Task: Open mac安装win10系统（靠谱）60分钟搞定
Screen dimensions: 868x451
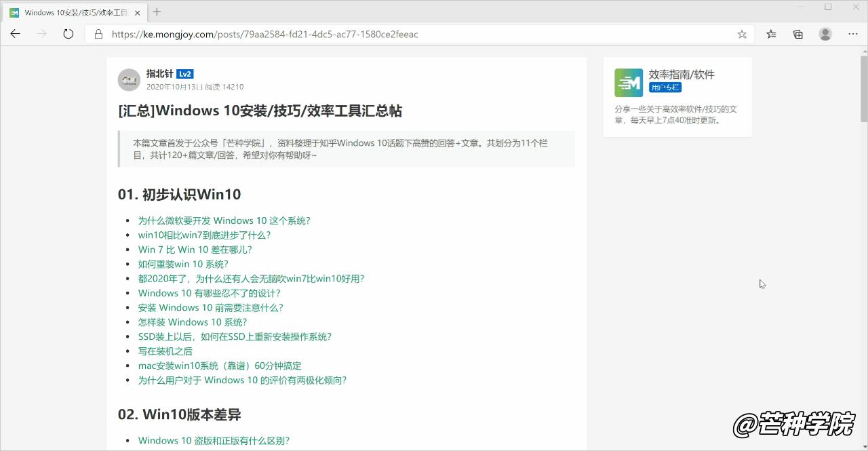Action: point(220,366)
